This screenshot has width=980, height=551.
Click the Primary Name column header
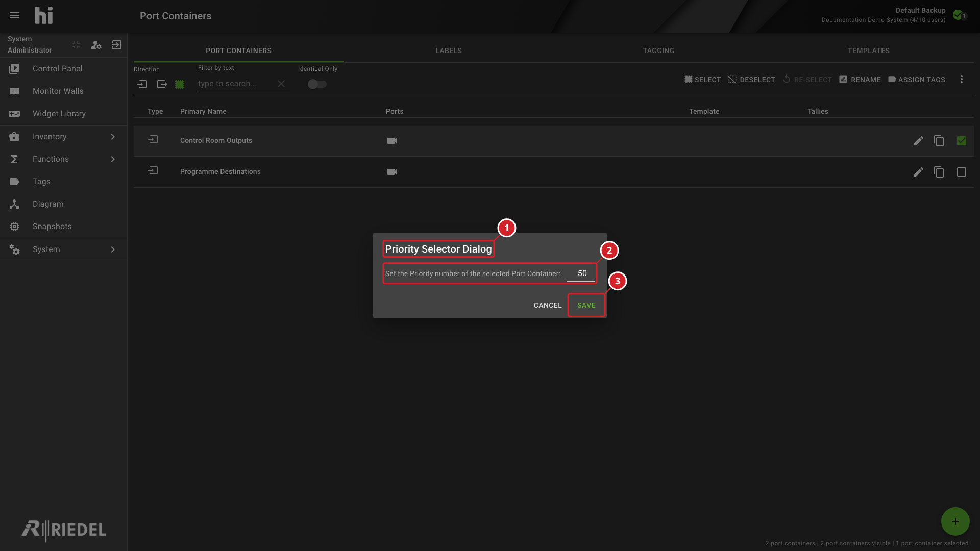click(x=203, y=111)
